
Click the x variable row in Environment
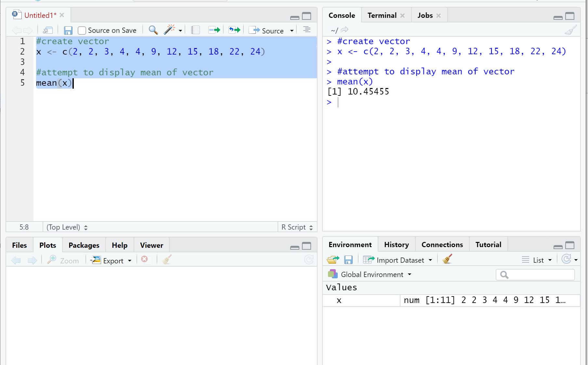[x=451, y=300]
